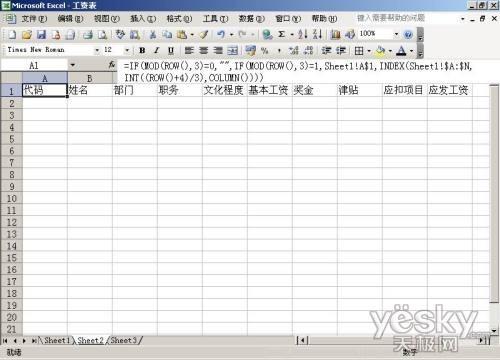Open the AutoSum functions dropdown arrow
This screenshot has width=500, height=360.
tap(292, 34)
